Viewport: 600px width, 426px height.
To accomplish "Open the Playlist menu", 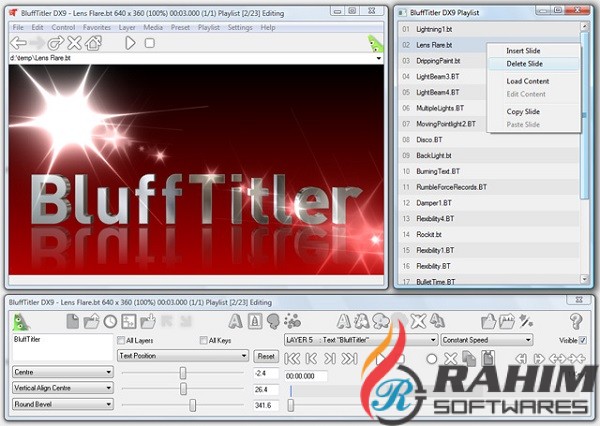I will point(209,28).
